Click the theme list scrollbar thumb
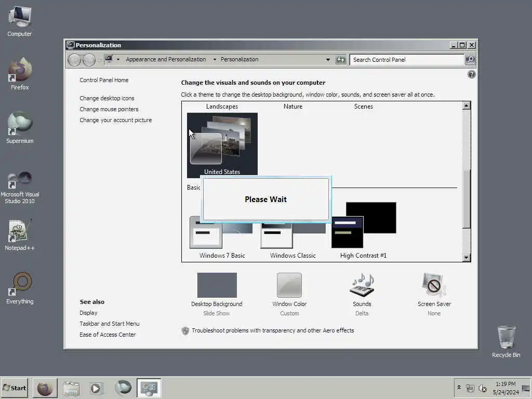 click(x=466, y=199)
